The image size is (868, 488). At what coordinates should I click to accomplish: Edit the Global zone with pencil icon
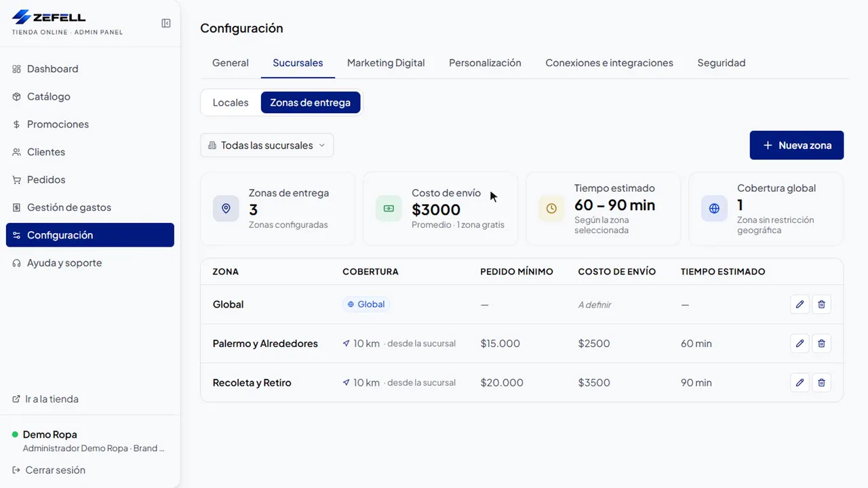click(800, 304)
